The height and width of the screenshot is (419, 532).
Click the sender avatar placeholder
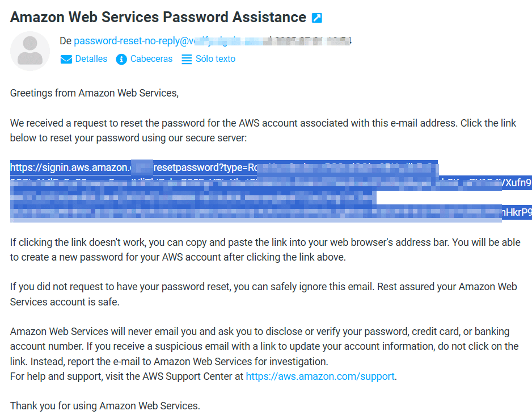coord(30,51)
